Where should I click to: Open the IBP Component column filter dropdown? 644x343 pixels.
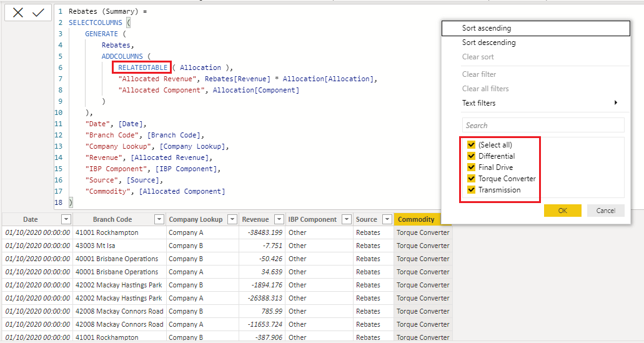coord(347,219)
